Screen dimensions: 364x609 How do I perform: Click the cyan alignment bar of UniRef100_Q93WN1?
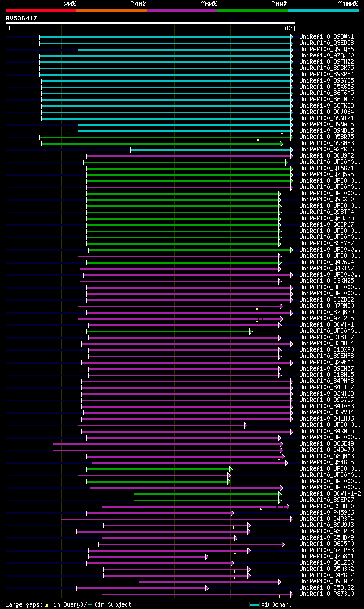pyautogui.click(x=166, y=37)
